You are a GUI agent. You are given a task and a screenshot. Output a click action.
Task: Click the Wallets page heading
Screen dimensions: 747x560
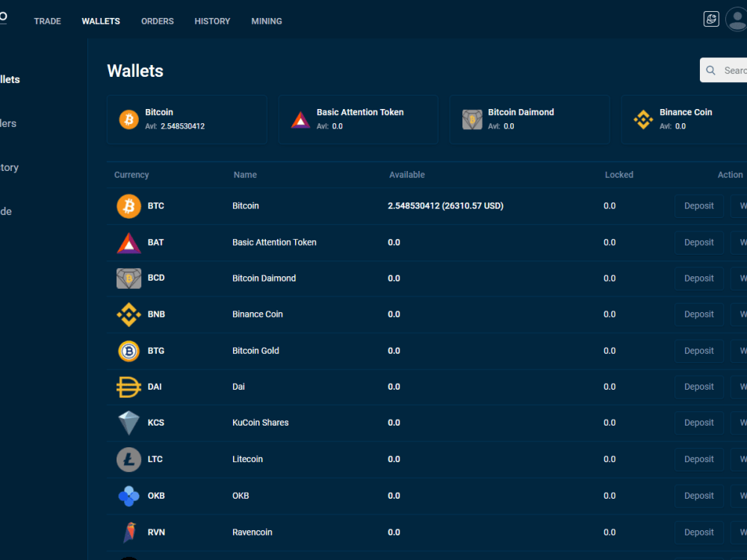[x=135, y=71]
